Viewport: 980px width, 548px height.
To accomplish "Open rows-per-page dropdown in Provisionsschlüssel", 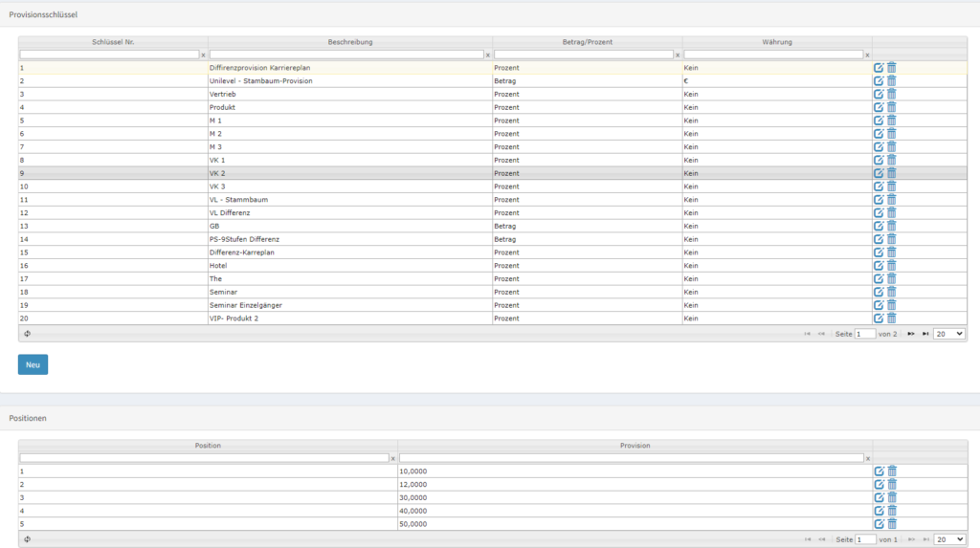I will 949,334.
